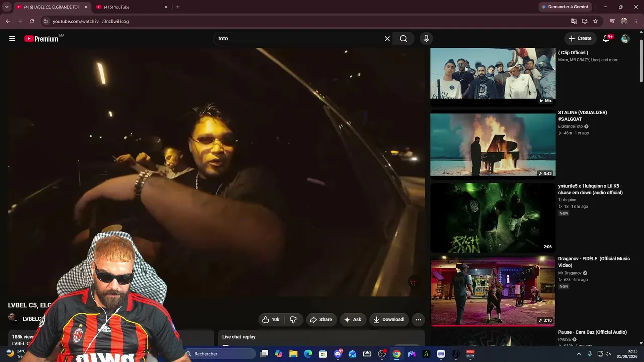Click the main video player

[x=216, y=172]
